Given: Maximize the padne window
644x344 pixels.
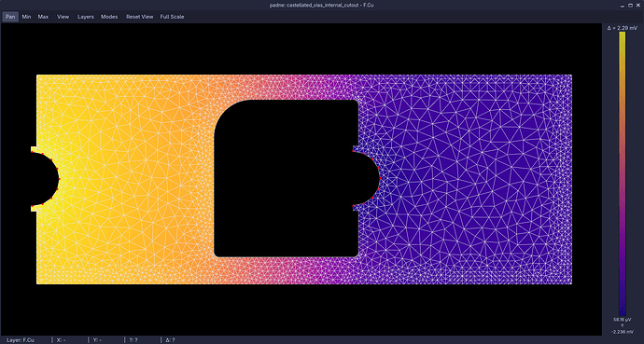Looking at the screenshot, I should point(631,5).
